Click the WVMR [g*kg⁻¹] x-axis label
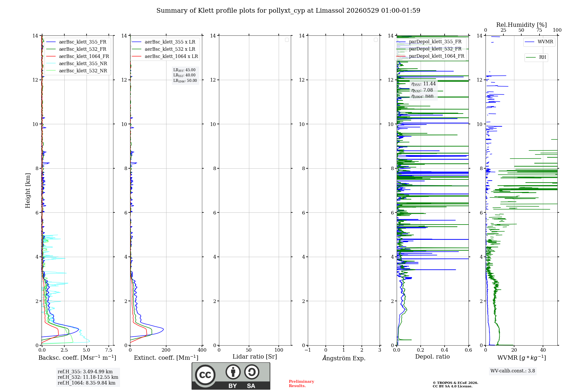The height and width of the screenshot is (392, 577). pos(522,358)
